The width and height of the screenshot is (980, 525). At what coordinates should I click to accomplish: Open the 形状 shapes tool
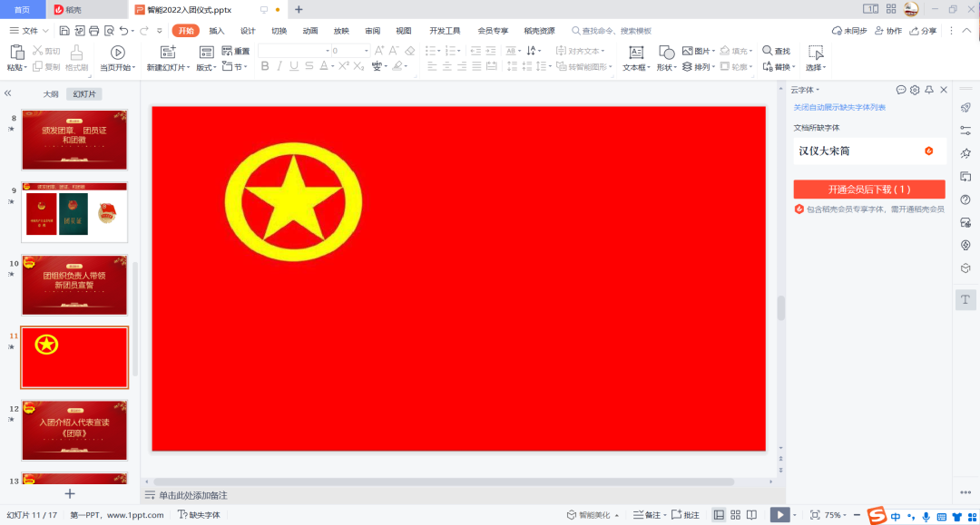[666, 53]
